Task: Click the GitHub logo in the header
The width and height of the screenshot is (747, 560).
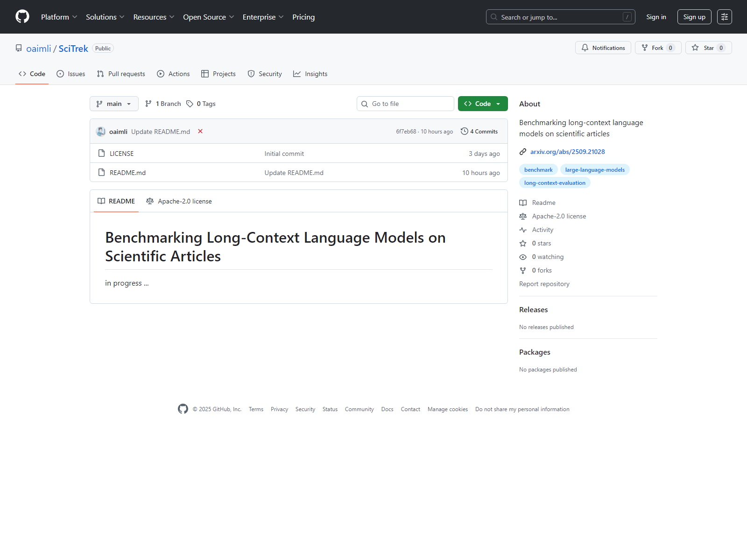Action: point(22,17)
